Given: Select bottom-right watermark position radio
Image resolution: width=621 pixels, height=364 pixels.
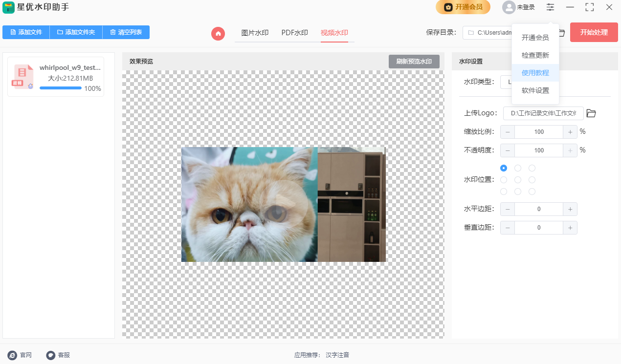Looking at the screenshot, I should pos(532,192).
